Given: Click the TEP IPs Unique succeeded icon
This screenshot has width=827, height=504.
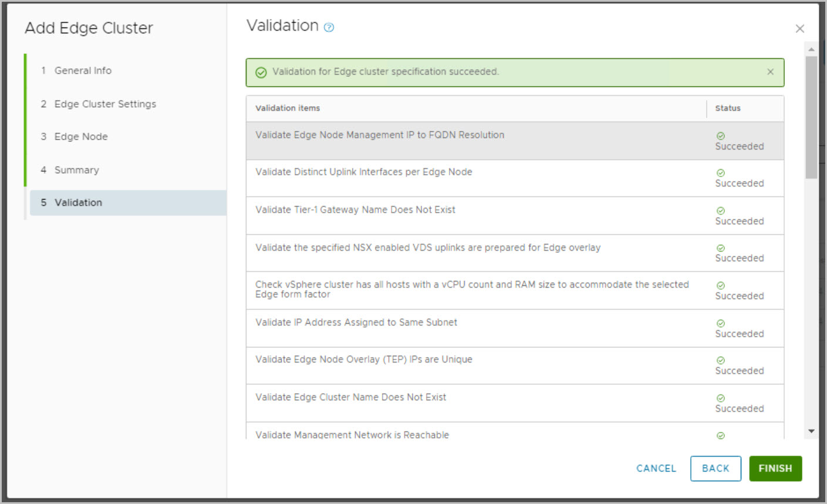Looking at the screenshot, I should [x=721, y=360].
